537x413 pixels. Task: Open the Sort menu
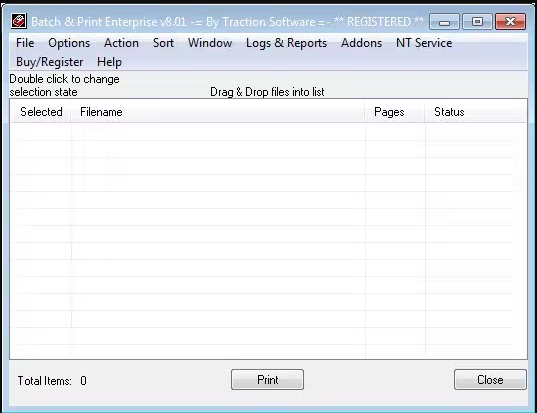tap(163, 43)
